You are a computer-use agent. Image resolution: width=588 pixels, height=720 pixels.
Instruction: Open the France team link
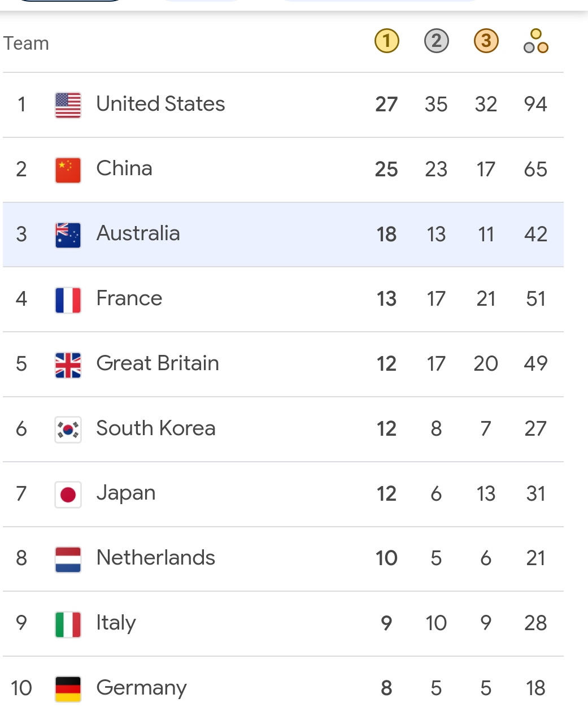(129, 298)
